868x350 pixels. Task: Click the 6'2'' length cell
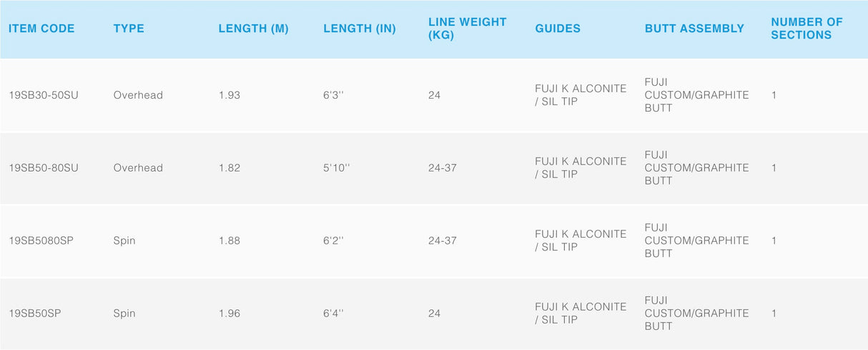(333, 240)
